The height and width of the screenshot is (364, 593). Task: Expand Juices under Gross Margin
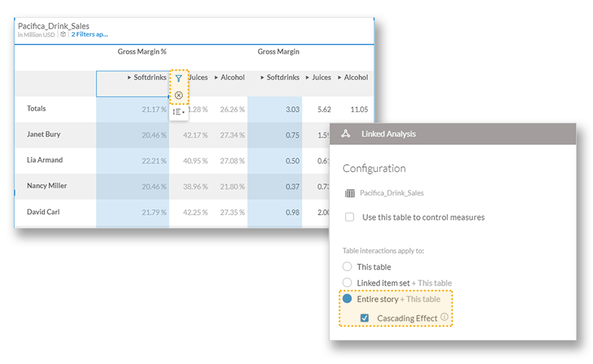click(308, 77)
